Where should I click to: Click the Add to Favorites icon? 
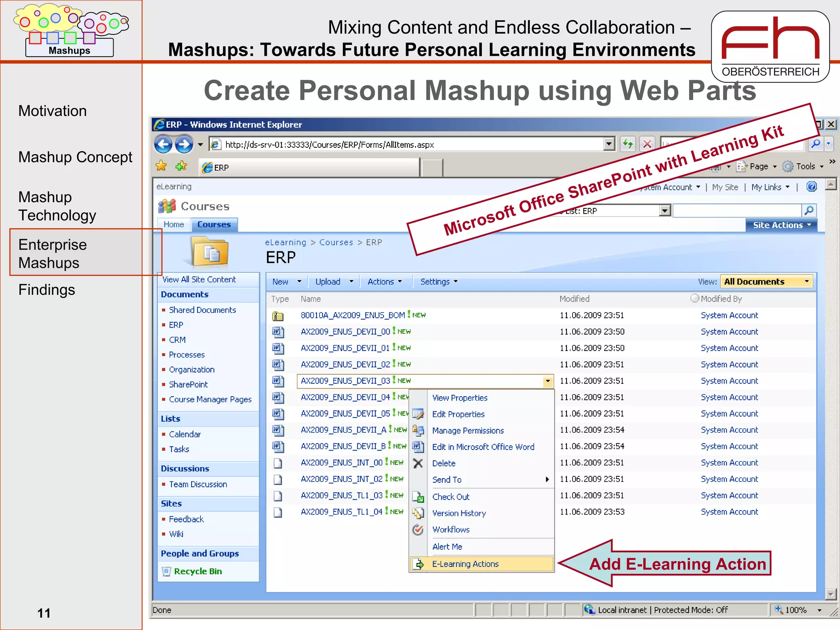pos(181,166)
